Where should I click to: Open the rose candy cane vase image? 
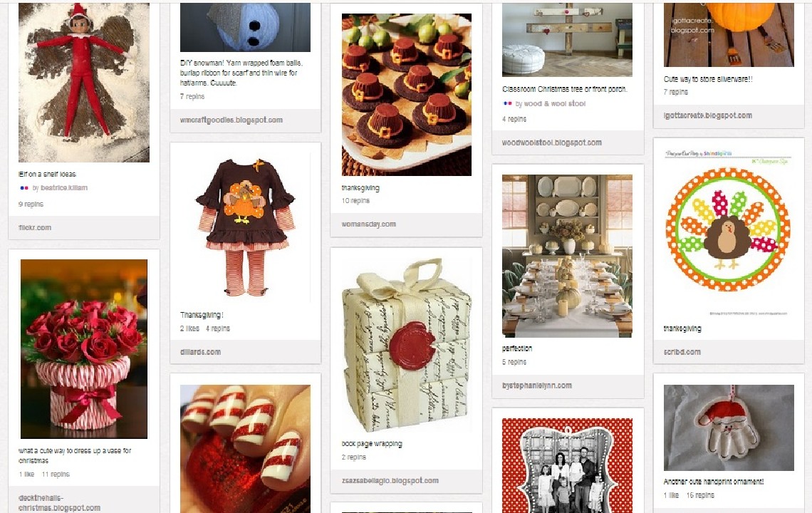coord(84,349)
